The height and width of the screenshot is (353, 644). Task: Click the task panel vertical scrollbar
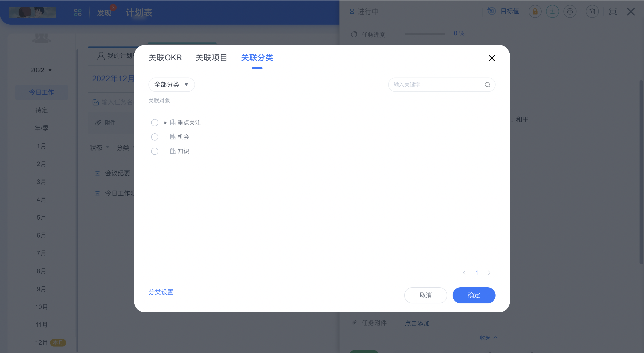click(x=641, y=172)
